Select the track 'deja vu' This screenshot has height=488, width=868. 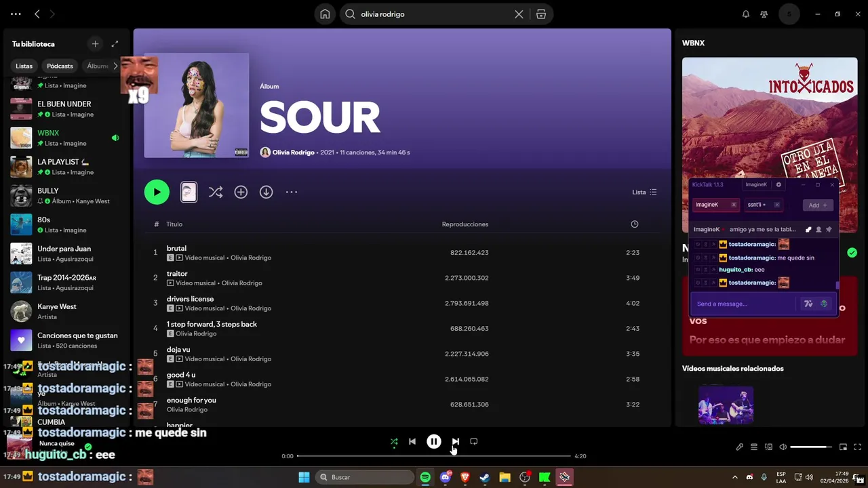click(x=178, y=350)
